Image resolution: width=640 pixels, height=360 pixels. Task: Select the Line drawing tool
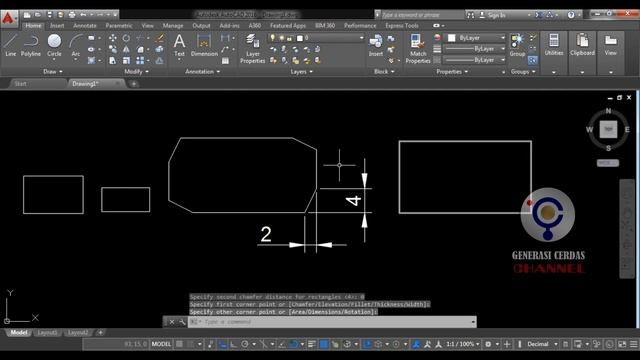(10, 45)
